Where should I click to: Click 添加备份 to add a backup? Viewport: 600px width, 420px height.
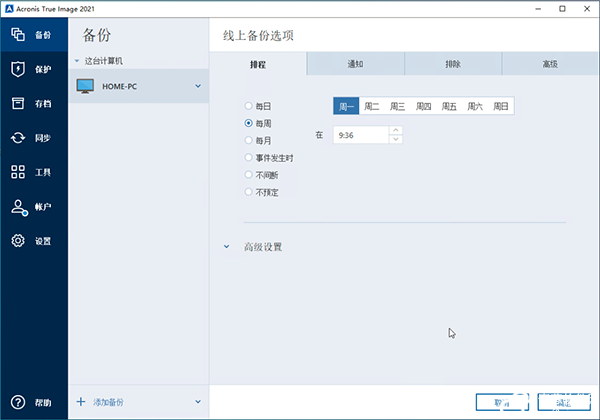point(111,402)
